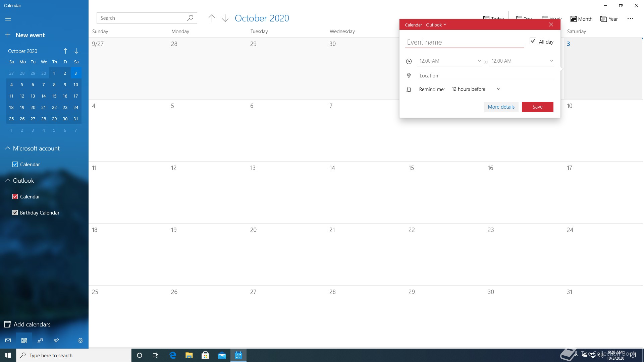
Task: Select October 15 in mini calendar
Action: [54, 96]
